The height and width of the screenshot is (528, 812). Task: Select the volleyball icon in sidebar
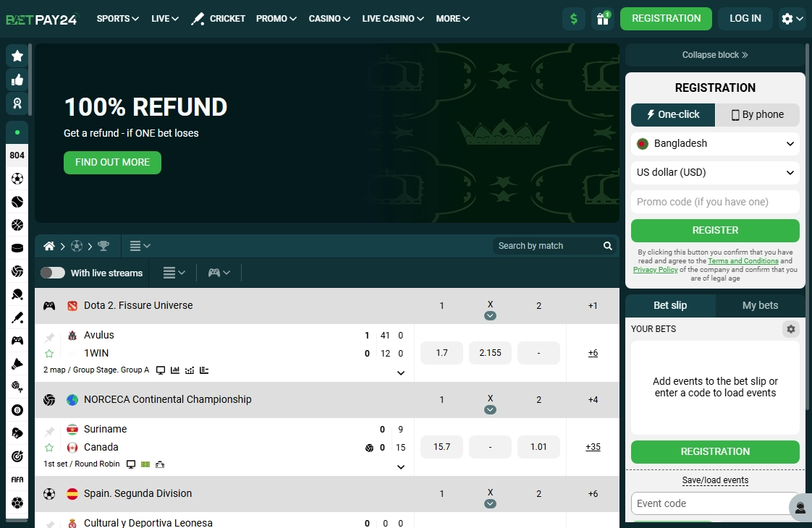17,271
